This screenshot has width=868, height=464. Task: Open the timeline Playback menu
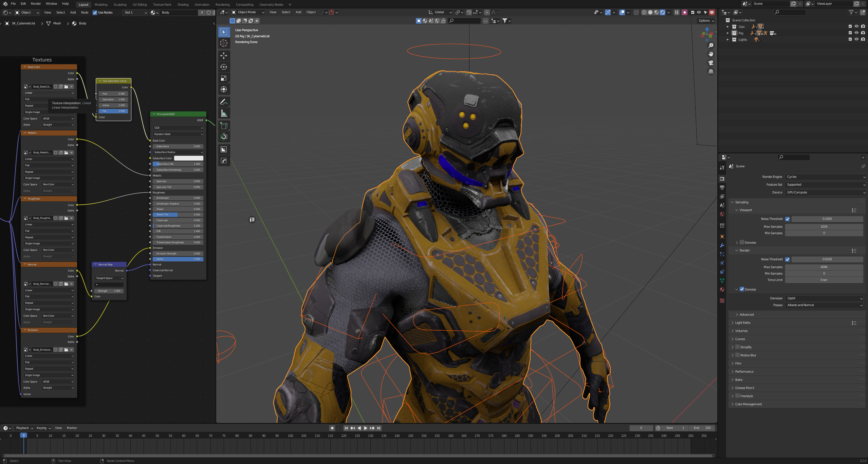coord(24,428)
